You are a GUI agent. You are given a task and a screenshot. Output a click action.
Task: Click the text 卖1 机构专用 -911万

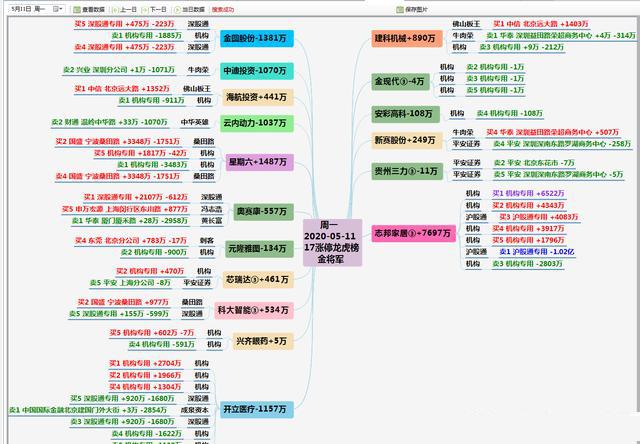[x=152, y=100]
